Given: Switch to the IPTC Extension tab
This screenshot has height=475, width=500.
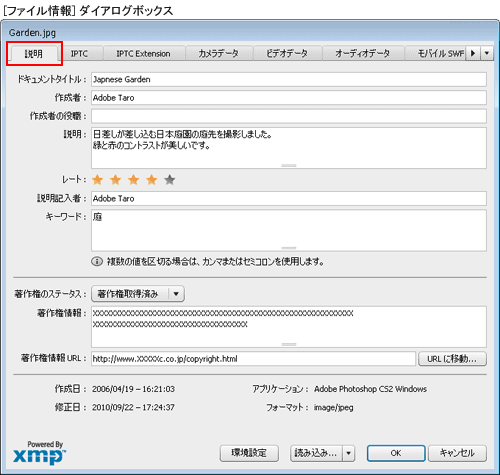Looking at the screenshot, I should point(143,53).
